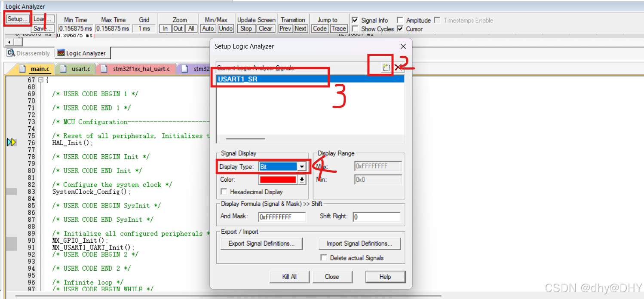This screenshot has height=299, width=644.
Task: Click the usart.c file icon
Action: pyautogui.click(x=64, y=69)
